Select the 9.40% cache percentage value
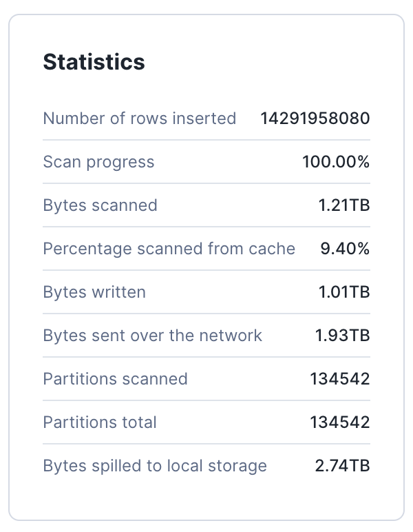This screenshot has height=532, width=413. click(x=345, y=249)
